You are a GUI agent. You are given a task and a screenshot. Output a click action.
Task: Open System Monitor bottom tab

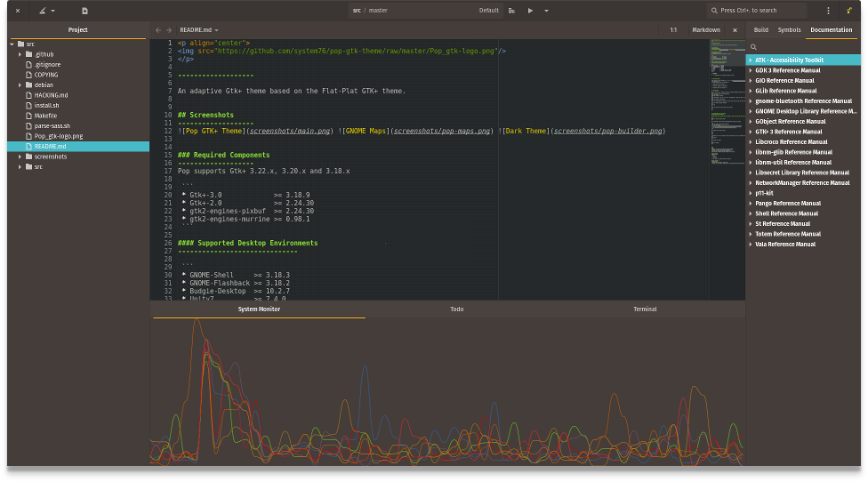(x=259, y=309)
